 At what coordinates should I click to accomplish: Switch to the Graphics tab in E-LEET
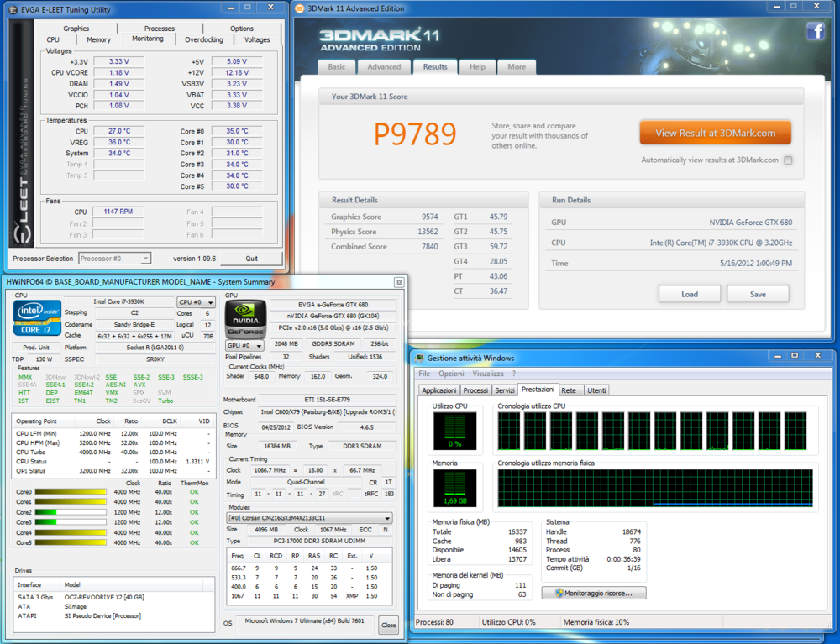click(x=76, y=29)
